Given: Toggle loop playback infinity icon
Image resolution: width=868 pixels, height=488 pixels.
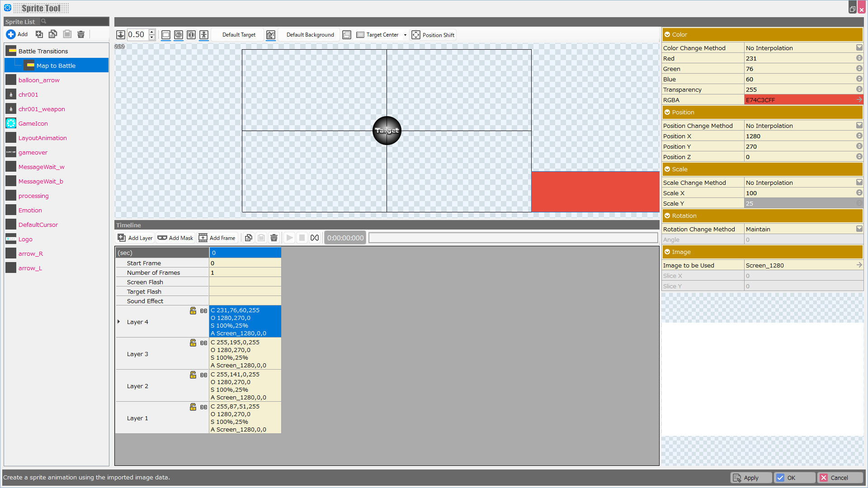Looking at the screenshot, I should coord(315,238).
